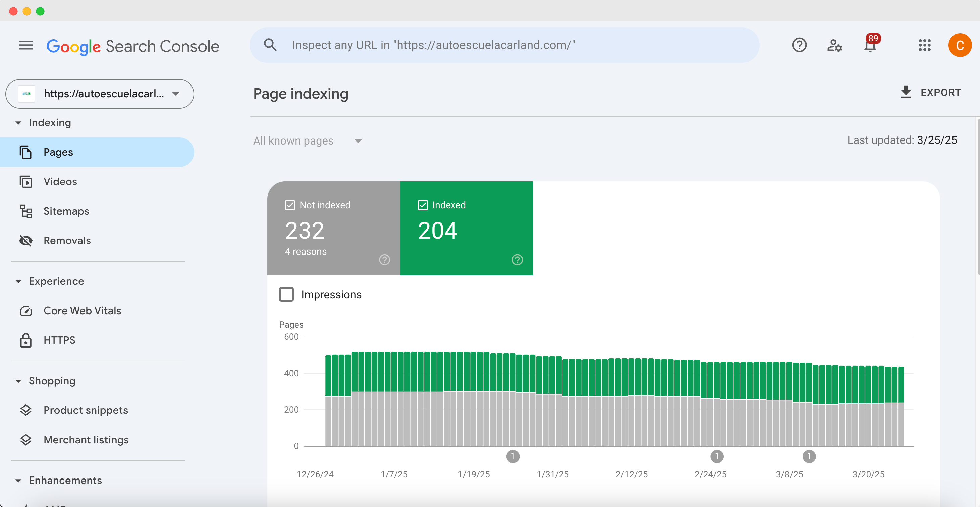This screenshot has width=980, height=507.
Task: Click the Removals crossed-eye icon
Action: (x=25, y=241)
